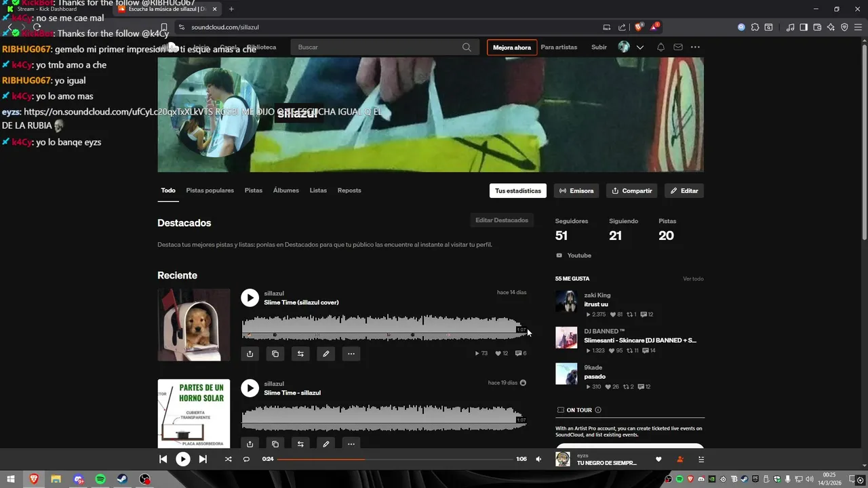
Task: Play Slime Time (sillazul cover)
Action: pyautogui.click(x=250, y=298)
